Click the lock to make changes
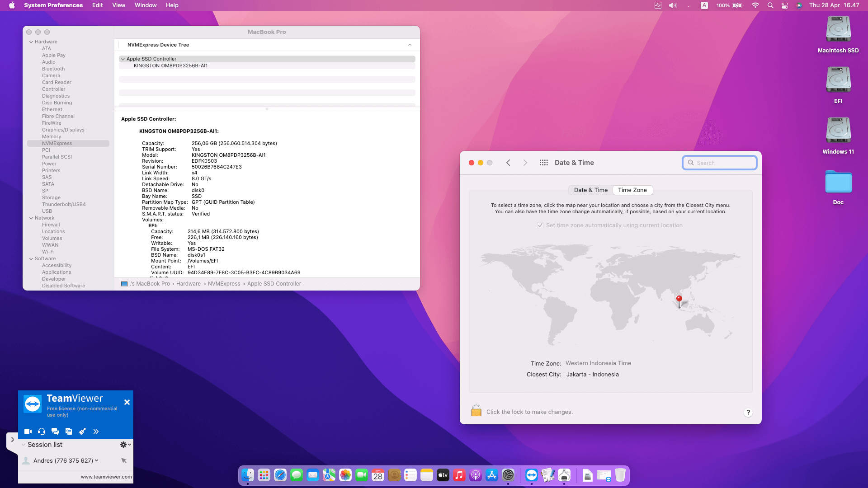This screenshot has height=488, width=868. (x=476, y=411)
